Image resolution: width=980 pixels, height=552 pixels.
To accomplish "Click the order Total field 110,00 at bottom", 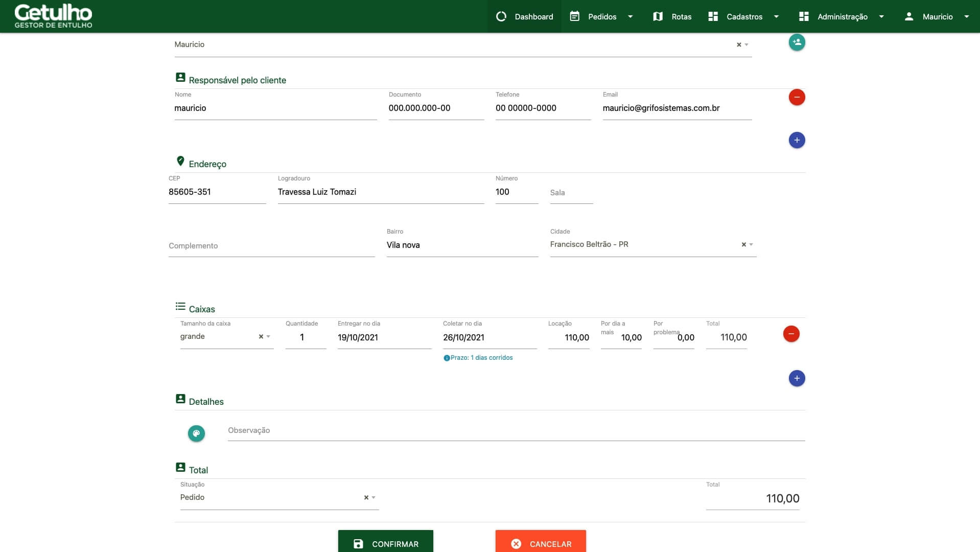I will 753,498.
